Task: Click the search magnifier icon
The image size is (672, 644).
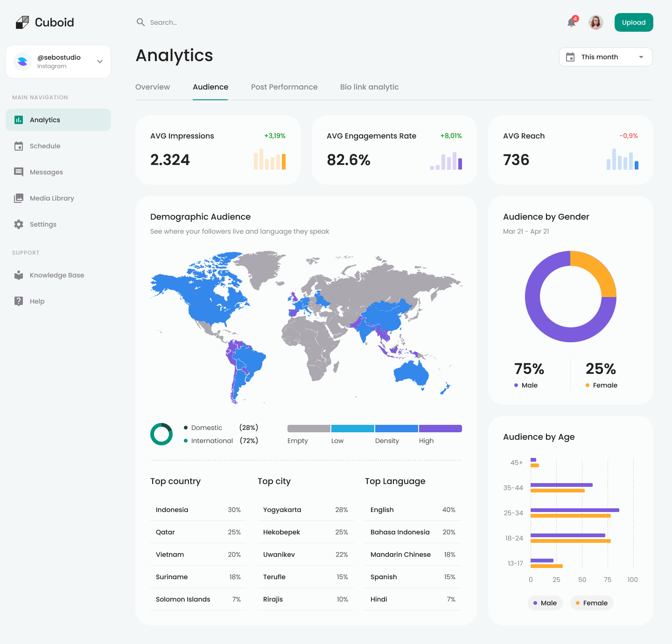Action: pos(140,22)
